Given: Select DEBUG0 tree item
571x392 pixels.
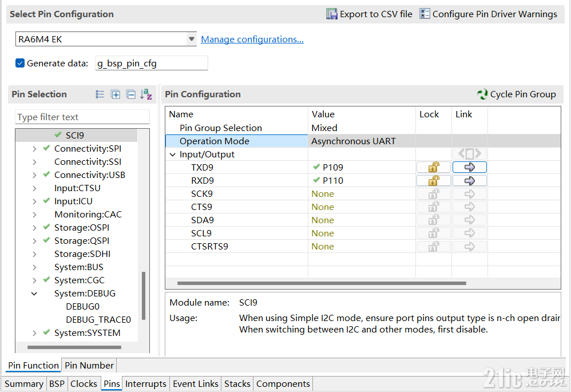Looking at the screenshot, I should coord(82,307).
